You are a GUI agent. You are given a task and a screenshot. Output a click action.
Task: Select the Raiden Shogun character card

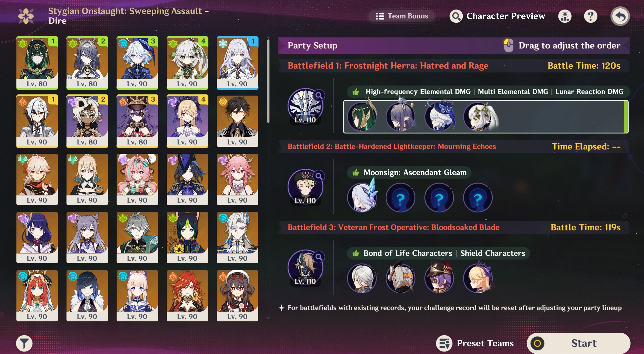point(37,238)
